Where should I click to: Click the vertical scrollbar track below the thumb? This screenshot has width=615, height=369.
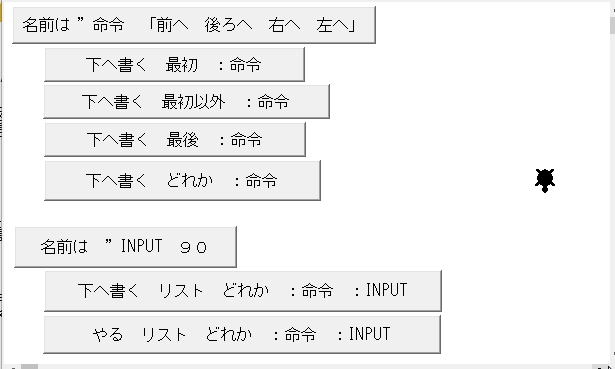click(611, 196)
